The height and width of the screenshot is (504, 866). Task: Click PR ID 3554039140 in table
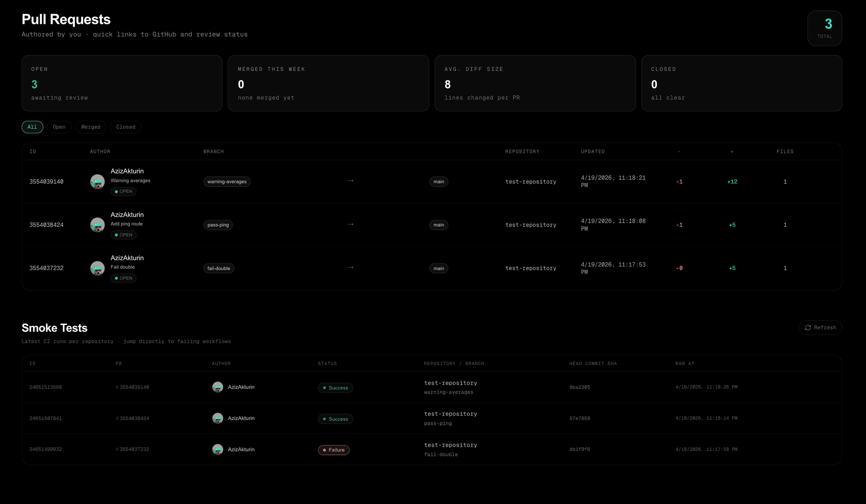pos(46,182)
